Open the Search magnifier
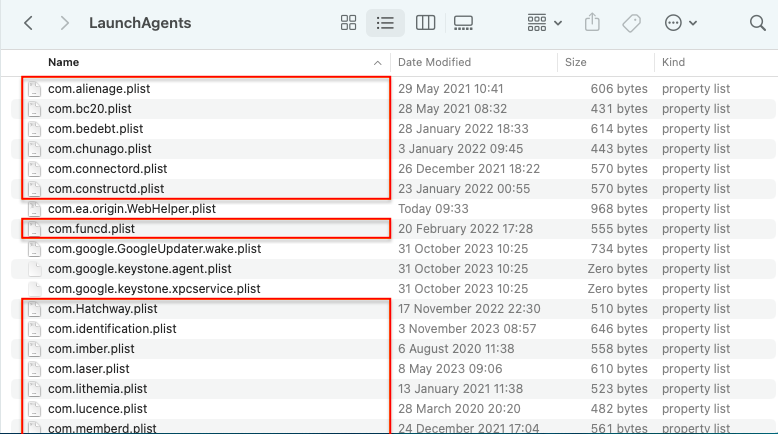The width and height of the screenshot is (778, 434). pyautogui.click(x=758, y=23)
